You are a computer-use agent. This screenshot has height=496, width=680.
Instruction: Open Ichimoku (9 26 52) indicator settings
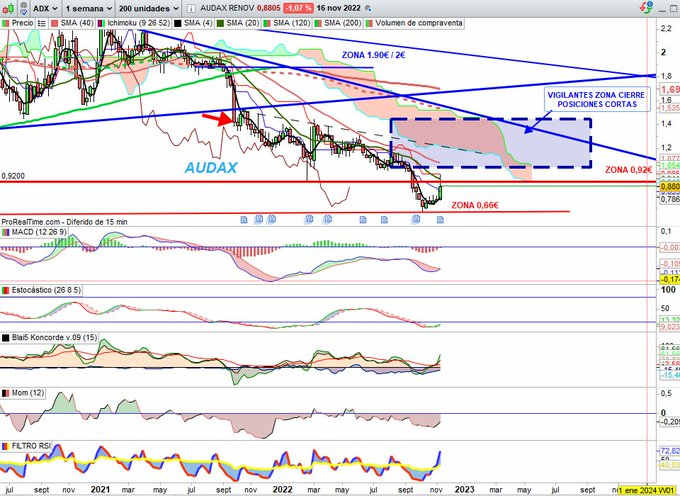(x=138, y=23)
